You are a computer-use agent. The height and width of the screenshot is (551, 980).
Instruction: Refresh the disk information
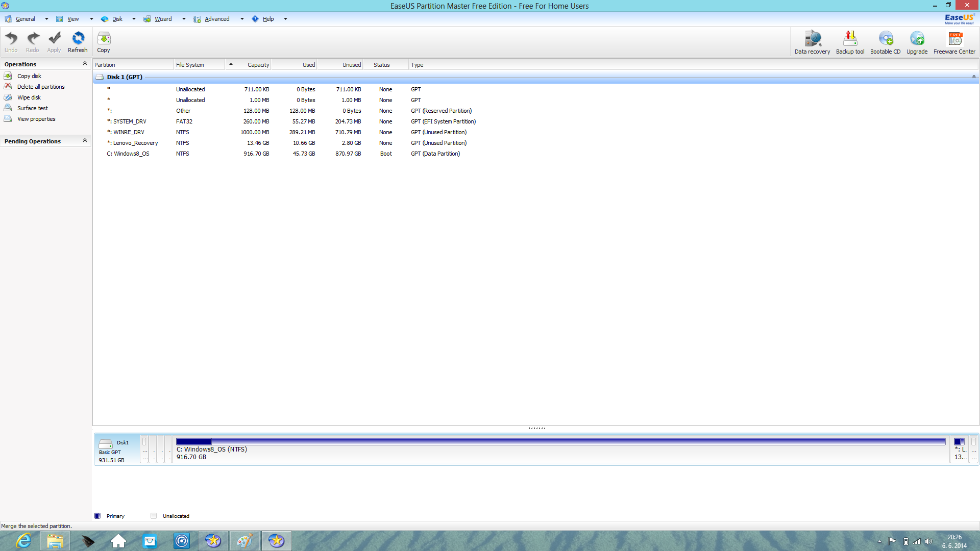[x=78, y=42]
